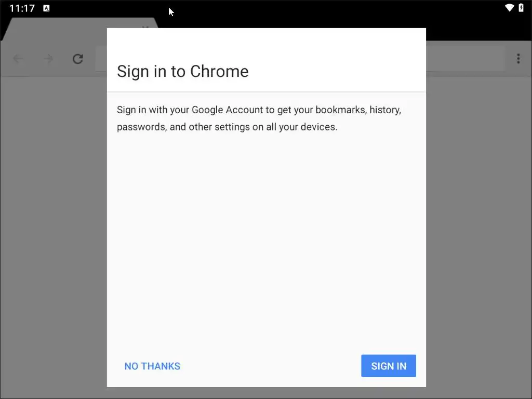This screenshot has width=532, height=399.
Task: Click the address bar right of dialog
Action: (465, 59)
